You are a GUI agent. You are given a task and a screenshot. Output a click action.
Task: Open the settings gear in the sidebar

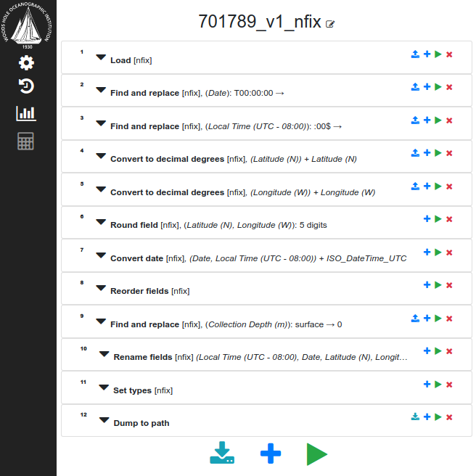26,62
